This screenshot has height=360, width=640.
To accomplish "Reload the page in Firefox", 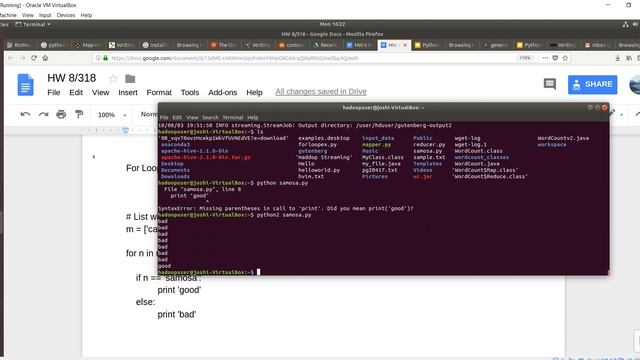I will 34,58.
